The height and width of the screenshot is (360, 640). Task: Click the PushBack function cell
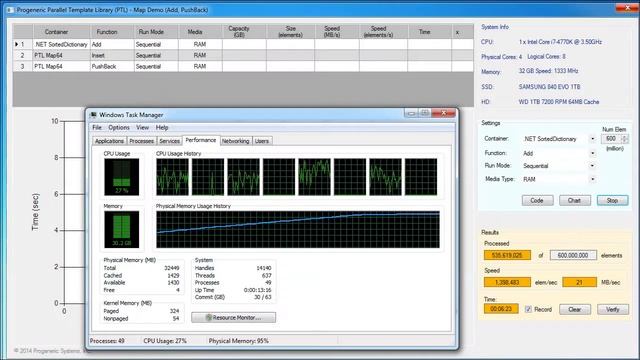click(x=112, y=66)
